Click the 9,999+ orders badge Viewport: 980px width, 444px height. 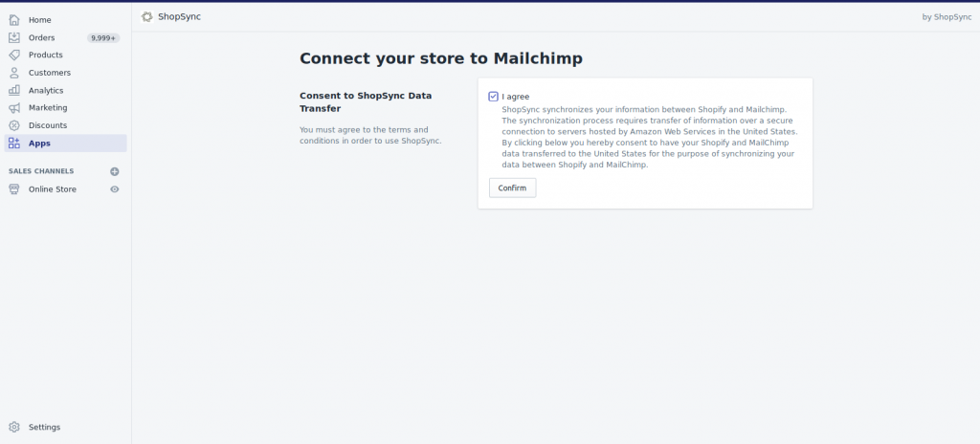coord(103,38)
